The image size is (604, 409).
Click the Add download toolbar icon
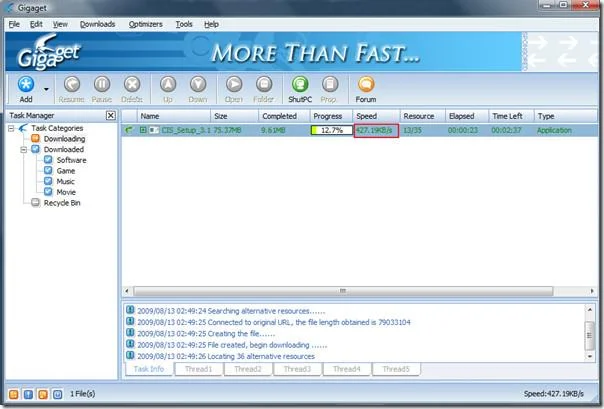pyautogui.click(x=26, y=85)
